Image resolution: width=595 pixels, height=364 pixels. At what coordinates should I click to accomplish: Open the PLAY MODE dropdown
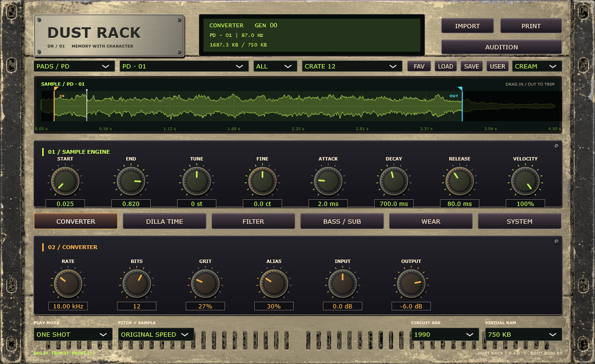click(x=73, y=334)
